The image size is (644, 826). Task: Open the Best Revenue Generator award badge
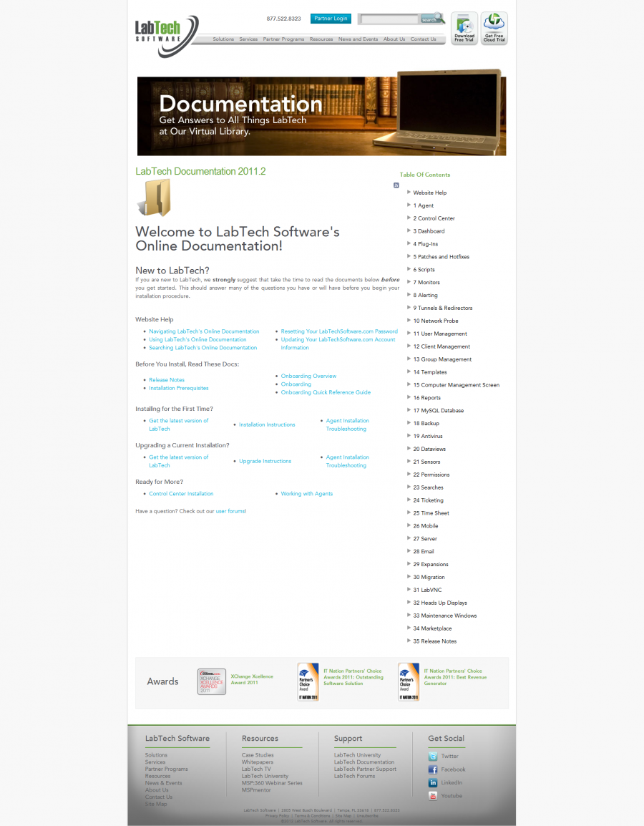tap(409, 681)
